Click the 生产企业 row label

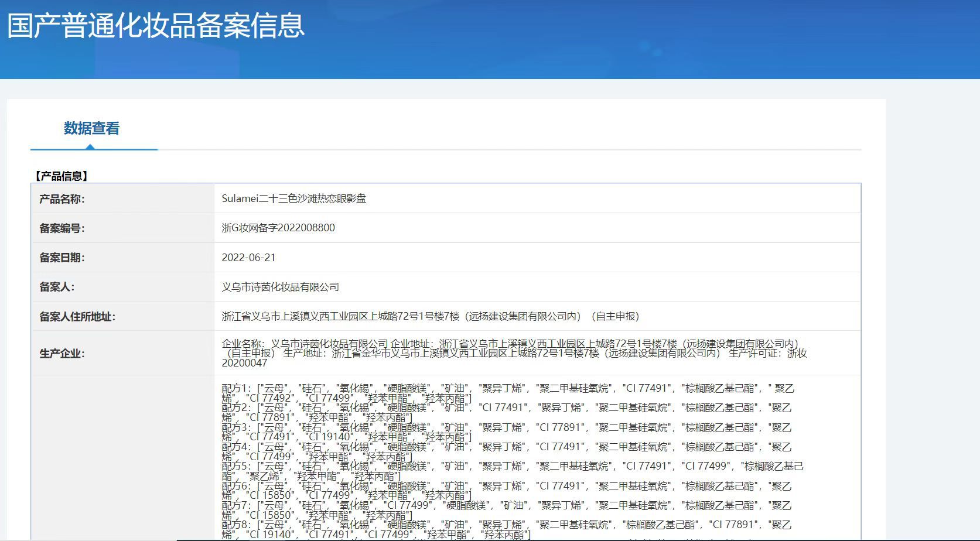(x=62, y=354)
